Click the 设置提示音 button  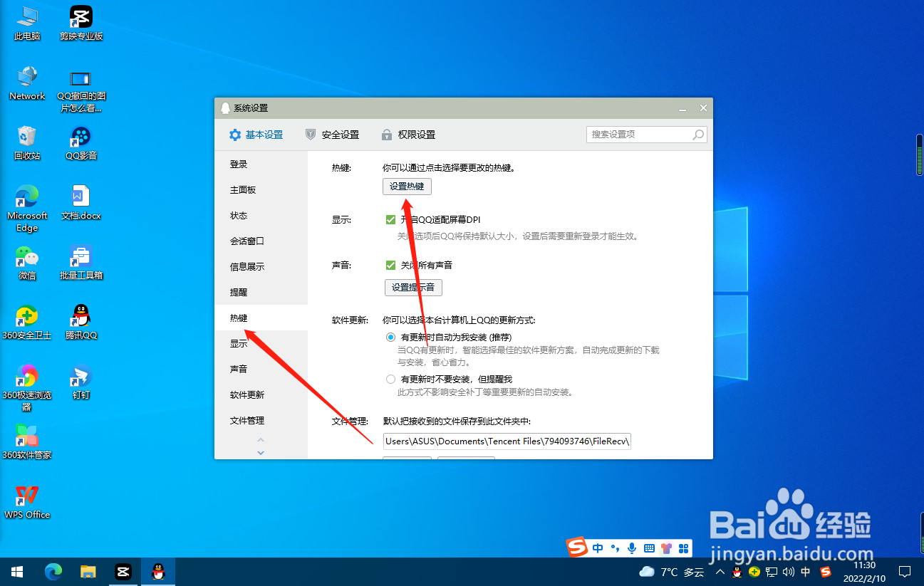[x=413, y=288]
